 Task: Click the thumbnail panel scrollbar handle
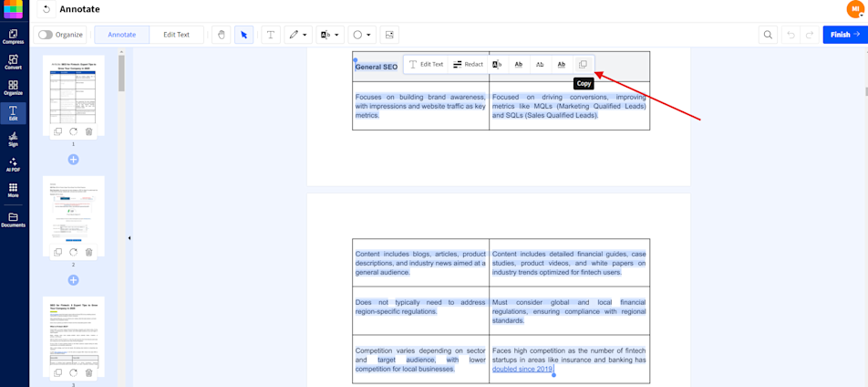[121, 73]
